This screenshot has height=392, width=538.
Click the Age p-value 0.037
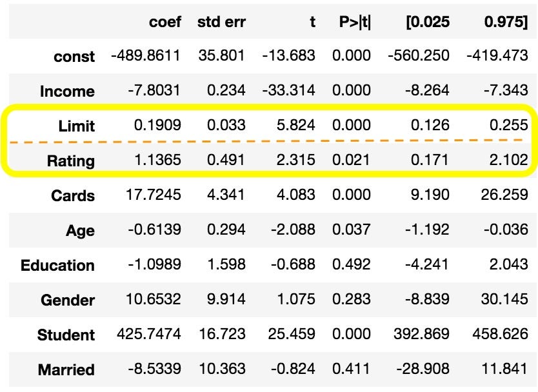pos(352,229)
